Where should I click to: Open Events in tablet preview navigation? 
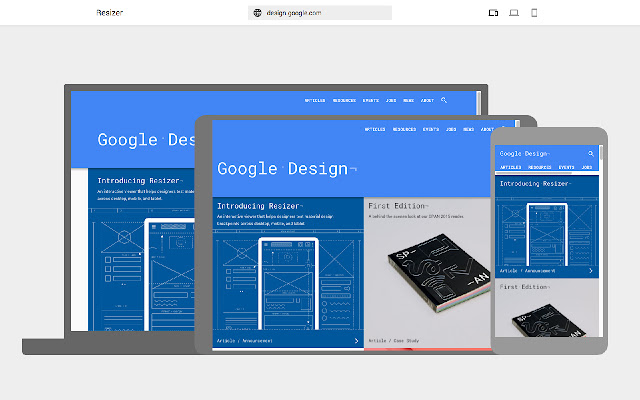(431, 129)
